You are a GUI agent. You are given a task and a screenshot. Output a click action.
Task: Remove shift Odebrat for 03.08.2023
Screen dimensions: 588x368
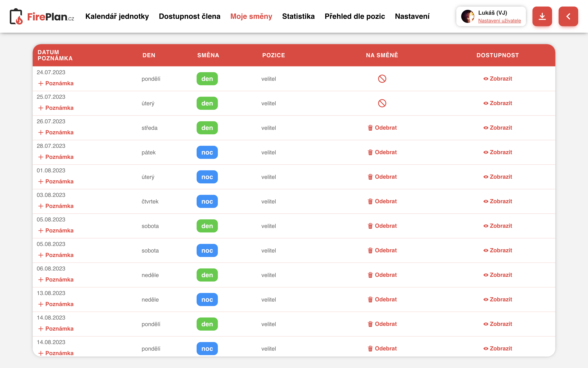coord(382,202)
